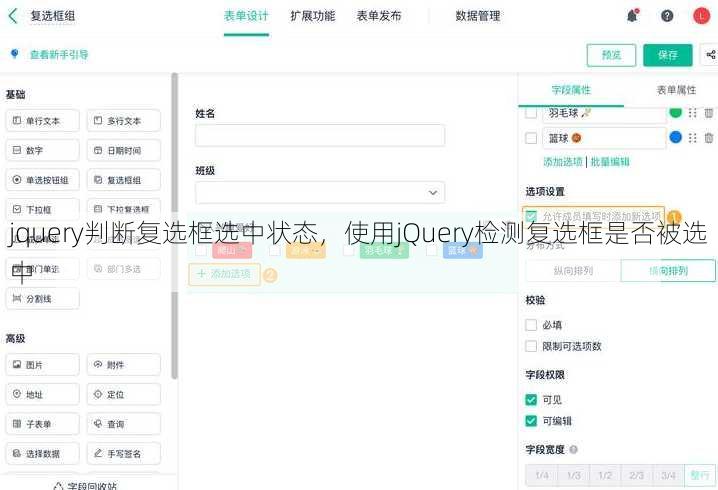Screen dimensions: 718x490
Task: Click 批量编辑 link
Action: coord(610,162)
